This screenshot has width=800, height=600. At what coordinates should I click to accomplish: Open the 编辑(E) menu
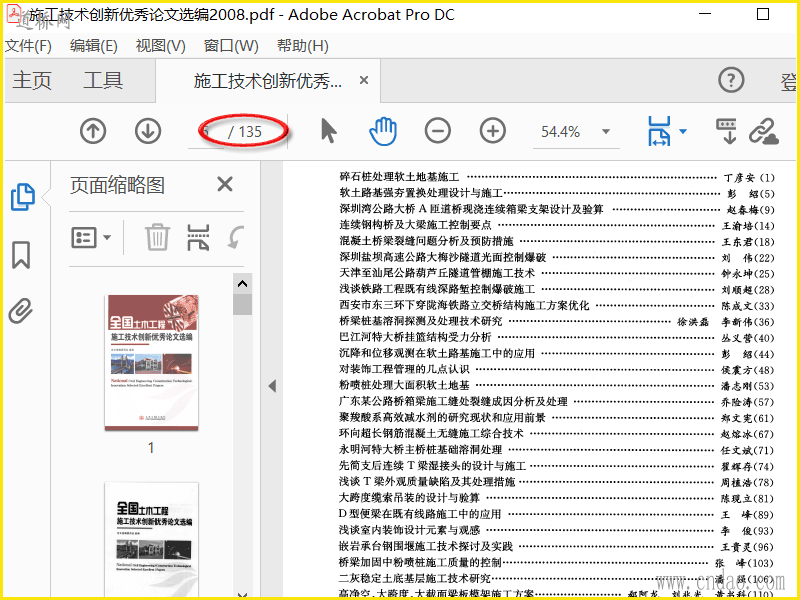click(94, 46)
